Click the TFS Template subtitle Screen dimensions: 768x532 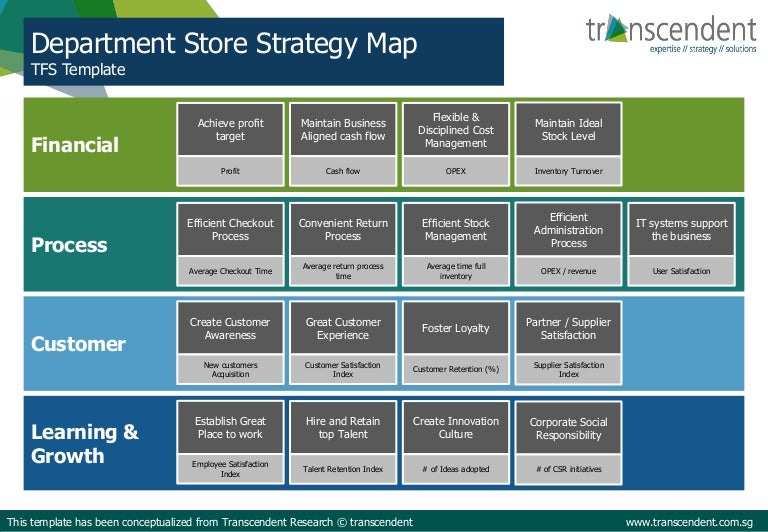pyautogui.click(x=78, y=70)
